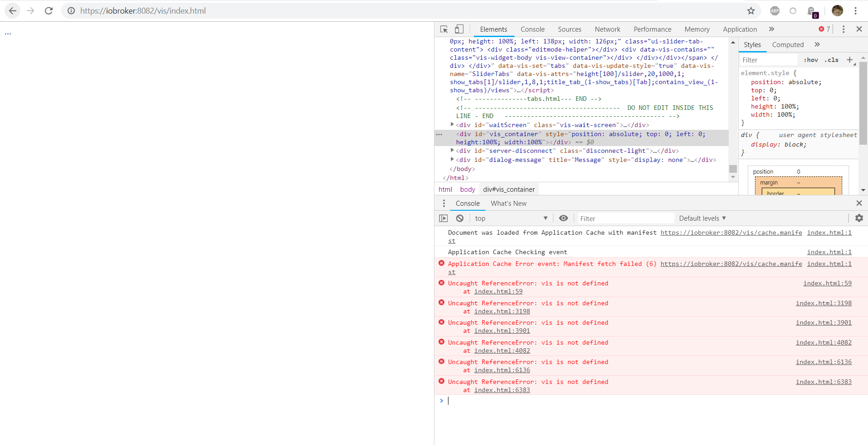The height and width of the screenshot is (445, 868).
Task: Open the lock extension icon with badge 0
Action: click(812, 12)
